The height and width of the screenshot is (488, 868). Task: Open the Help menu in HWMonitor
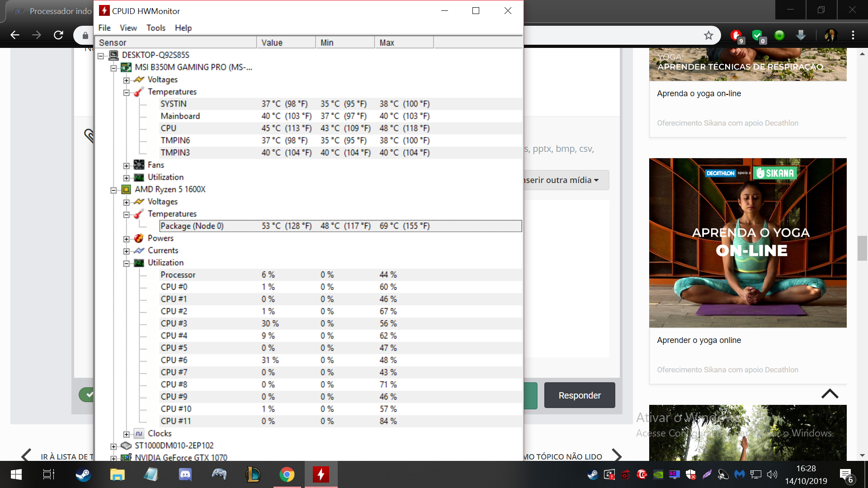(183, 28)
